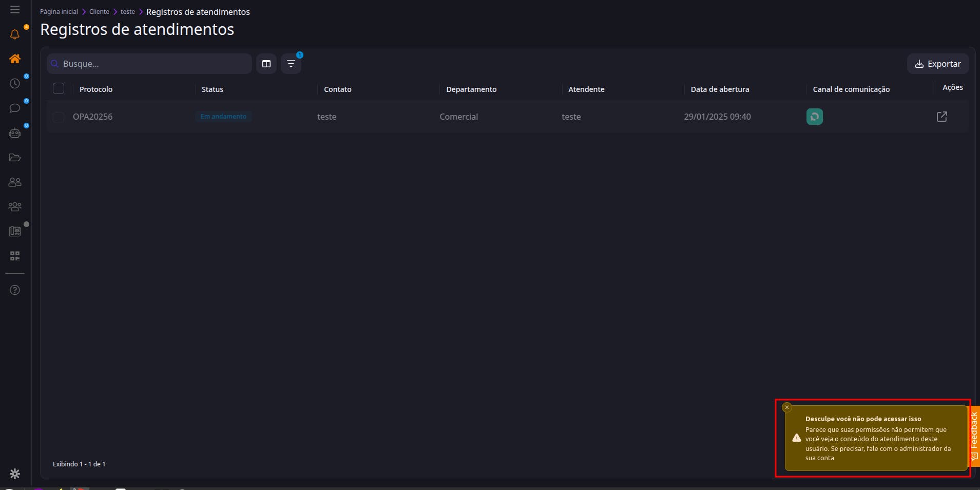Click the asterisk logo icon at sidebar bottom
Image resolution: width=980 pixels, height=490 pixels.
[15, 474]
